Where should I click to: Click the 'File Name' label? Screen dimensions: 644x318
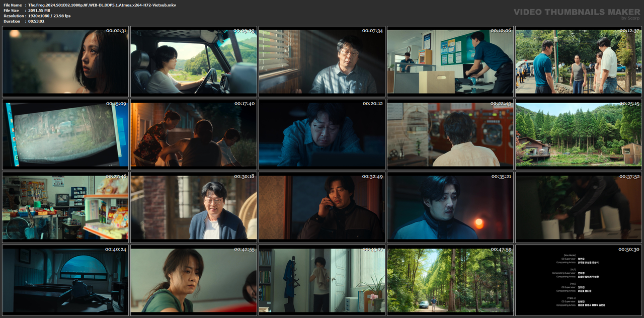pos(13,5)
